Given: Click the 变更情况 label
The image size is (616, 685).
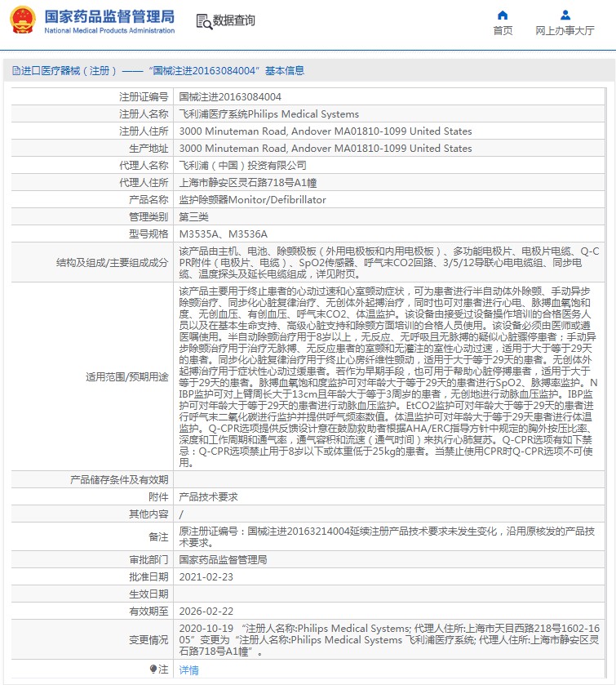Looking at the screenshot, I should point(148,639).
